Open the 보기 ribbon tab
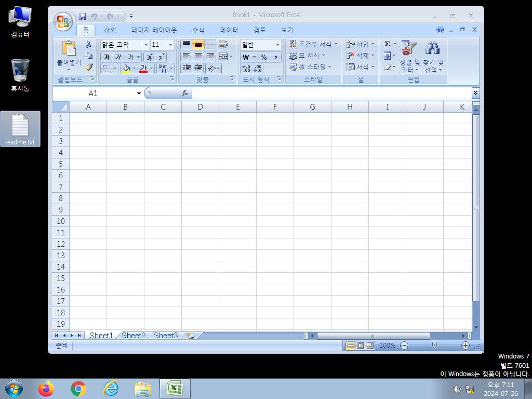 (287, 30)
